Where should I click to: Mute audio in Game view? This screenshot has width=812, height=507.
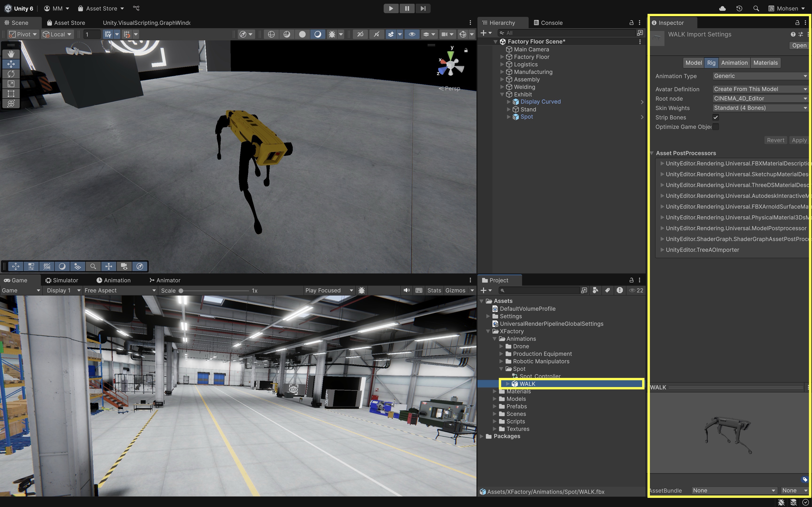(406, 290)
